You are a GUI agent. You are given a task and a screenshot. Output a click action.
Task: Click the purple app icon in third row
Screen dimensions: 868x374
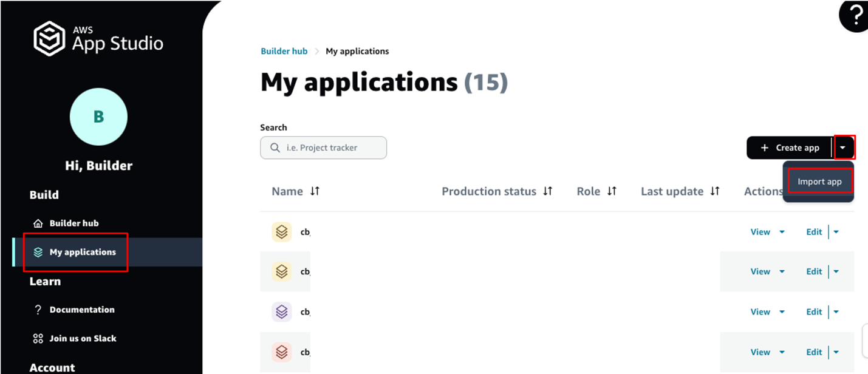point(281,311)
